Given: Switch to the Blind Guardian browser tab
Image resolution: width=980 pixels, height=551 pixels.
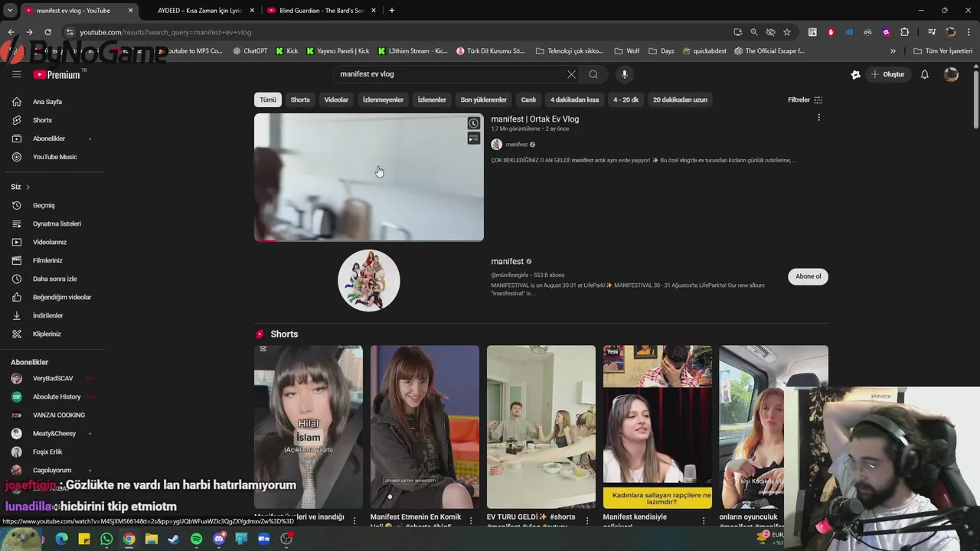Looking at the screenshot, I should pos(321,11).
